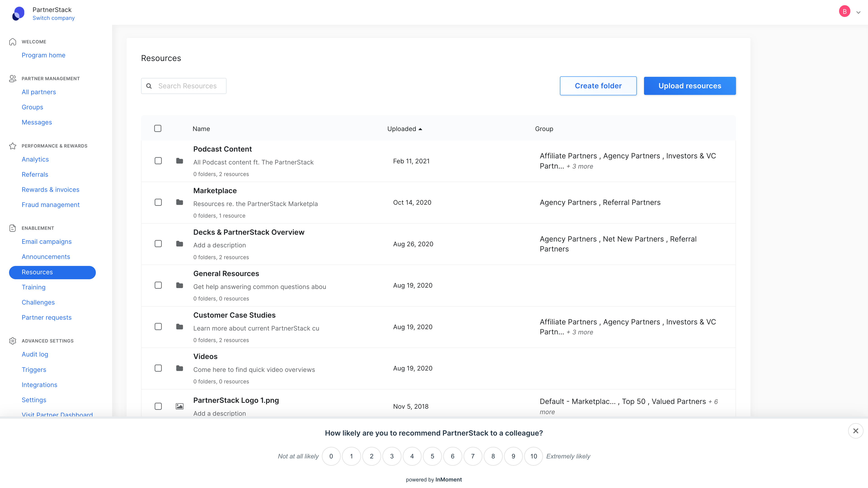868x488 pixels.
Task: Open Challenges in sidebar
Action: coord(38,303)
